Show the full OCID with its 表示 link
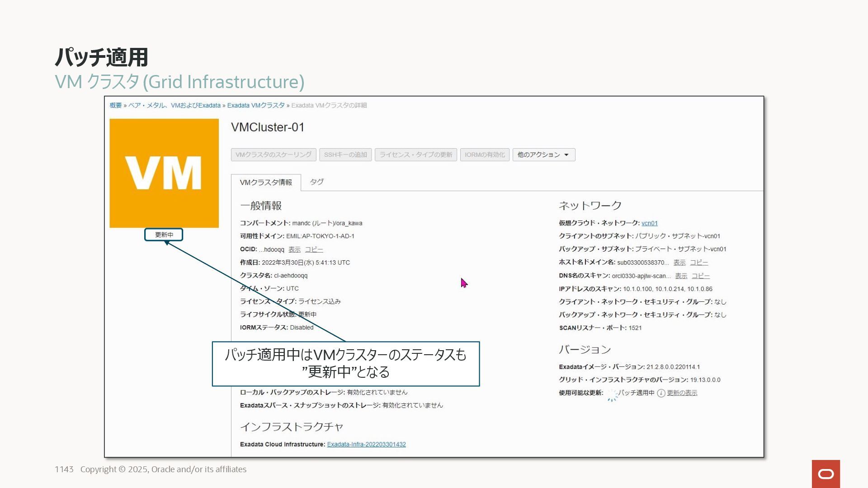Screen dimensions: 868x488 [x=294, y=249]
